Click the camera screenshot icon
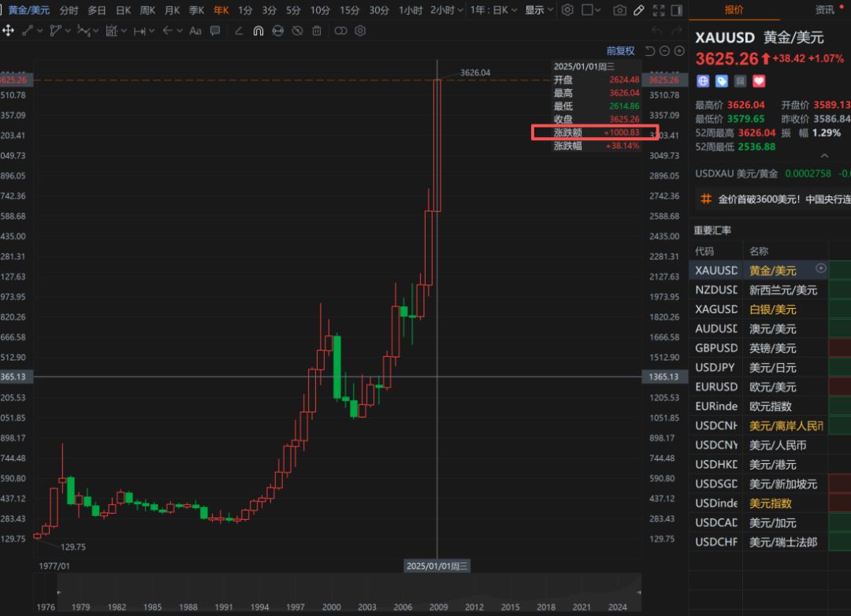 pos(620,9)
